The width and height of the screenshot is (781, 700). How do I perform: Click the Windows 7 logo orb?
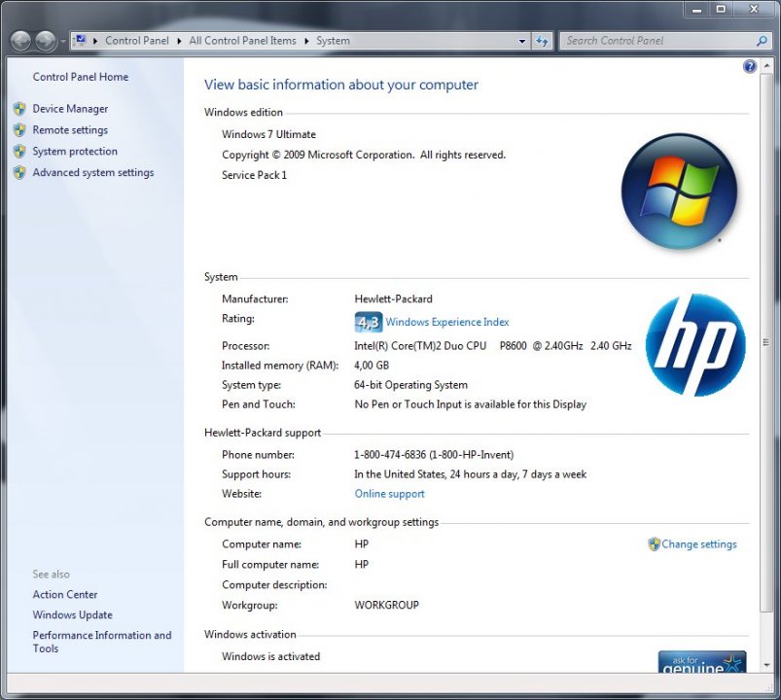(680, 192)
